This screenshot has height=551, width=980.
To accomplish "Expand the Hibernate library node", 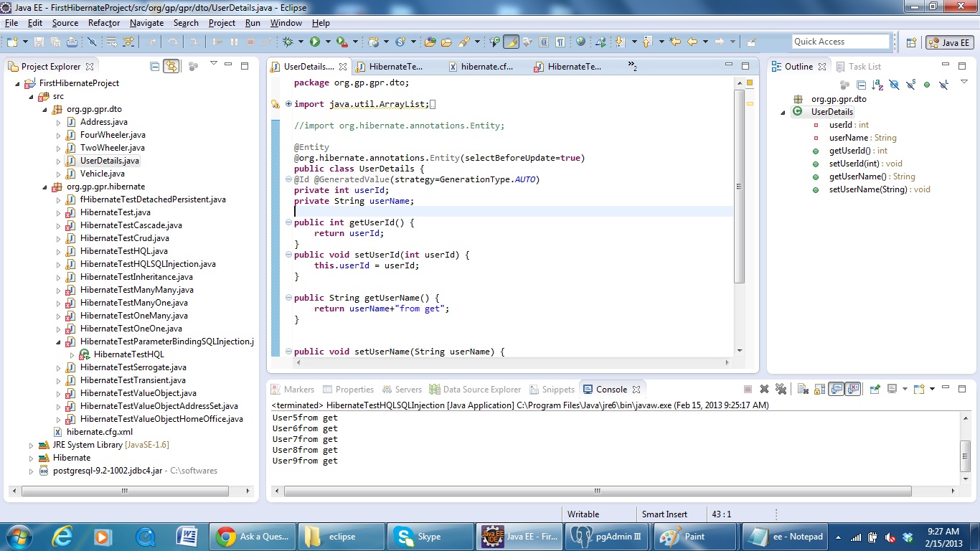I will [30, 457].
